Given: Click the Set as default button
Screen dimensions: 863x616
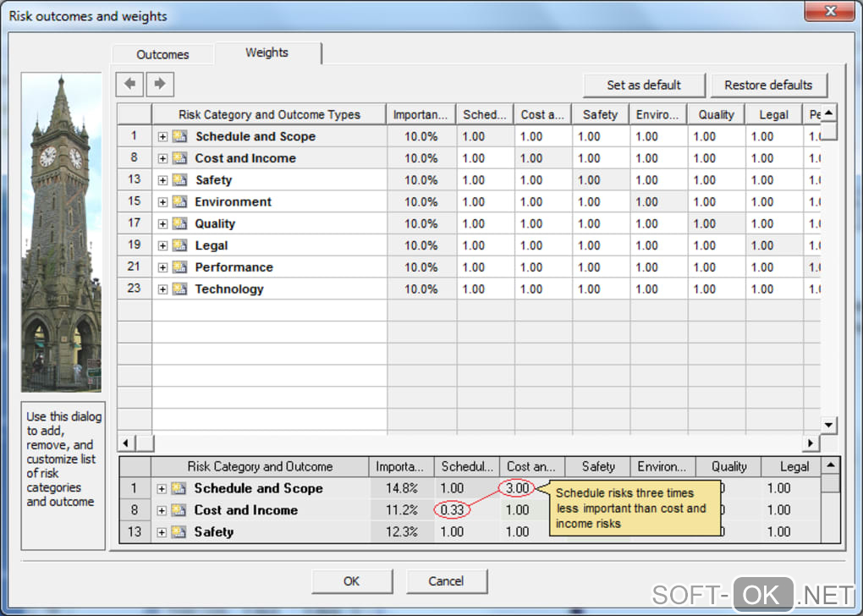Looking at the screenshot, I should tap(644, 85).
